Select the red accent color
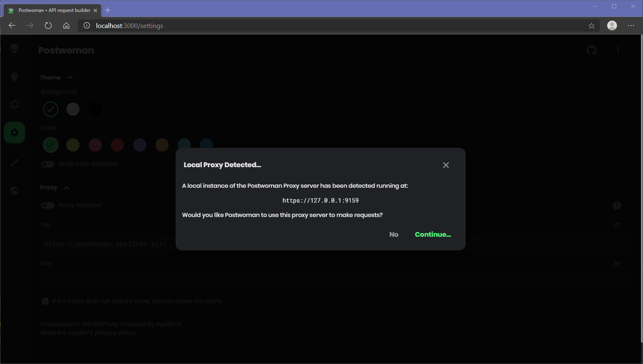The image size is (643, 364). click(x=117, y=145)
